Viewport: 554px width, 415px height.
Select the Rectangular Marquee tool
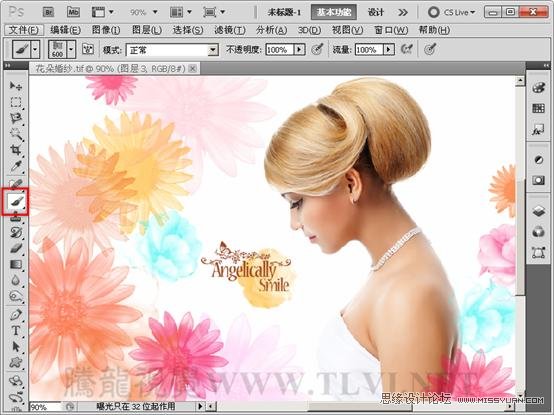[16, 102]
